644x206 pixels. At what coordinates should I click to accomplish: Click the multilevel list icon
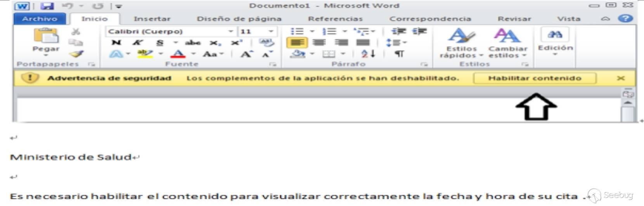point(362,31)
